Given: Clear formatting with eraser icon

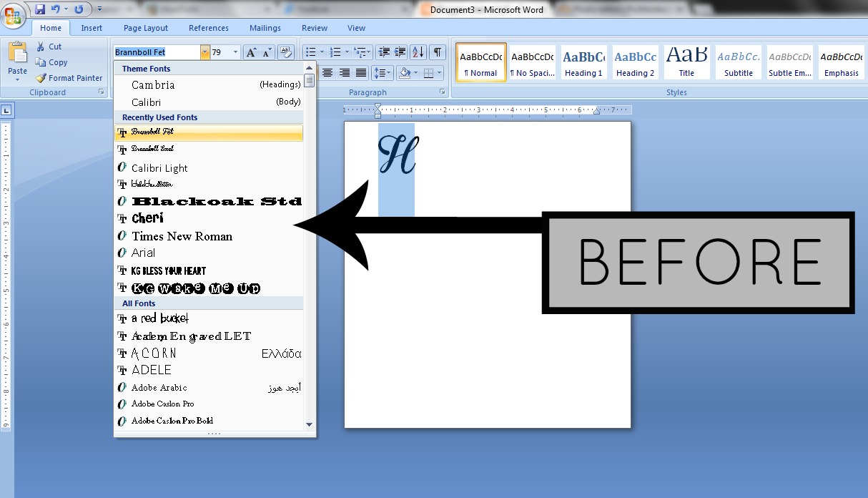Looking at the screenshot, I should pos(285,52).
